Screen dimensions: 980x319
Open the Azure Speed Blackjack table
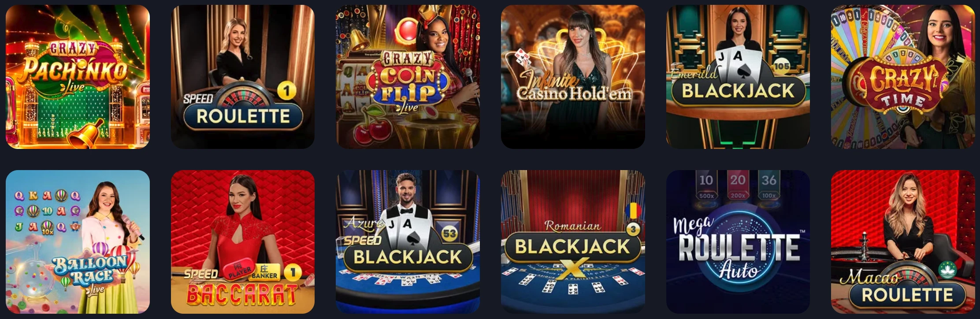click(408, 242)
